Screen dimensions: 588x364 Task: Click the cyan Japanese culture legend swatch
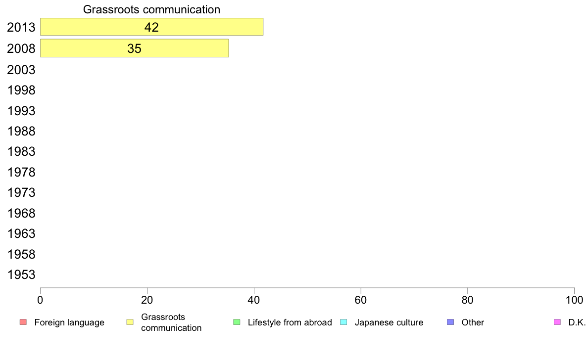343,322
